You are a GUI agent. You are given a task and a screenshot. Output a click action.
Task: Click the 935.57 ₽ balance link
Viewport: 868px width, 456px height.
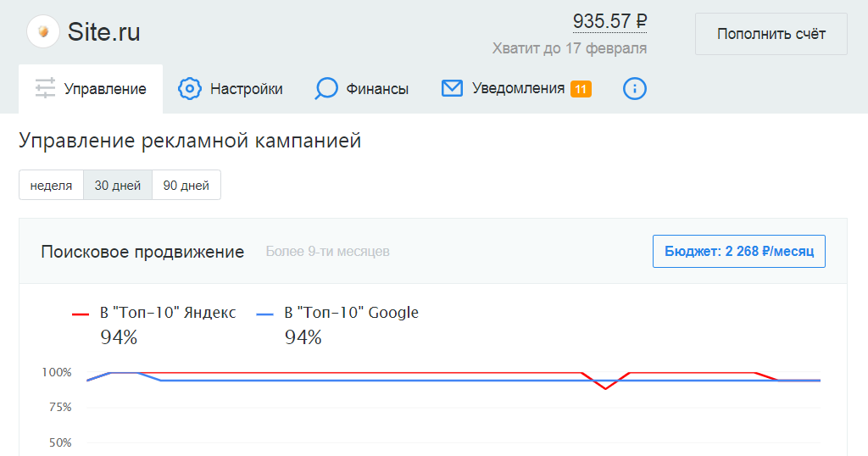609,21
